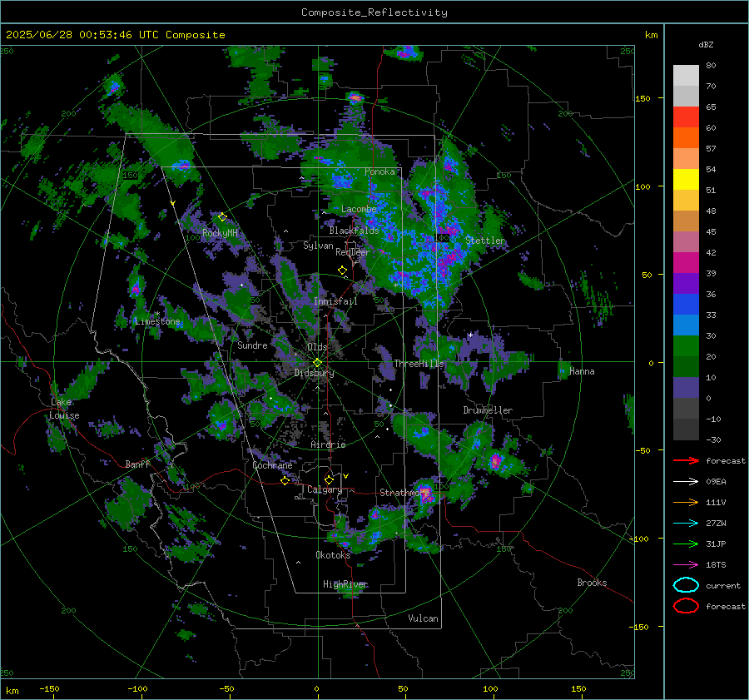Viewport: 749px width, 700px height.
Task: Pick the dark orange 60–57 dBZ swatch
Action: tap(686, 138)
